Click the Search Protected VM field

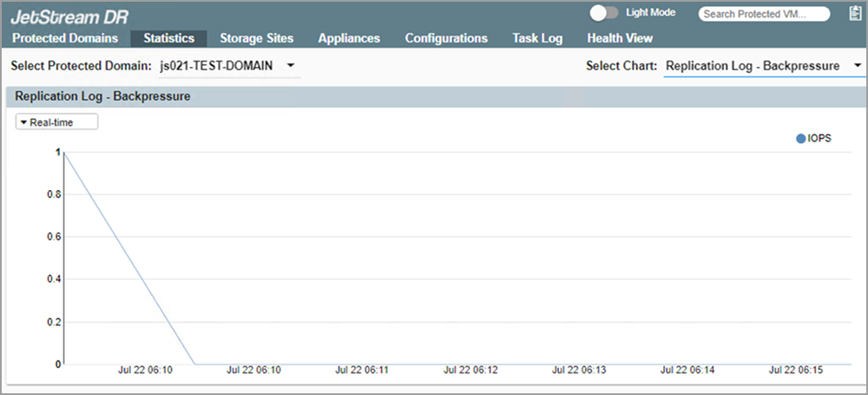[x=752, y=14]
